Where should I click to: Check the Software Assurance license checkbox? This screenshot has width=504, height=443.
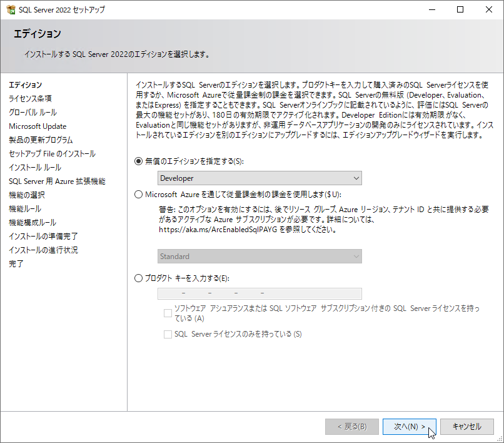click(x=168, y=313)
